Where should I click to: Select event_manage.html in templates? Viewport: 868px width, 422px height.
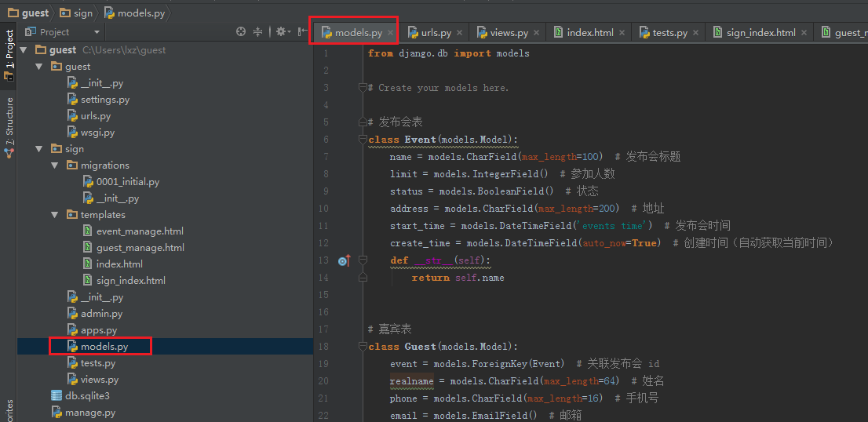[x=140, y=231]
